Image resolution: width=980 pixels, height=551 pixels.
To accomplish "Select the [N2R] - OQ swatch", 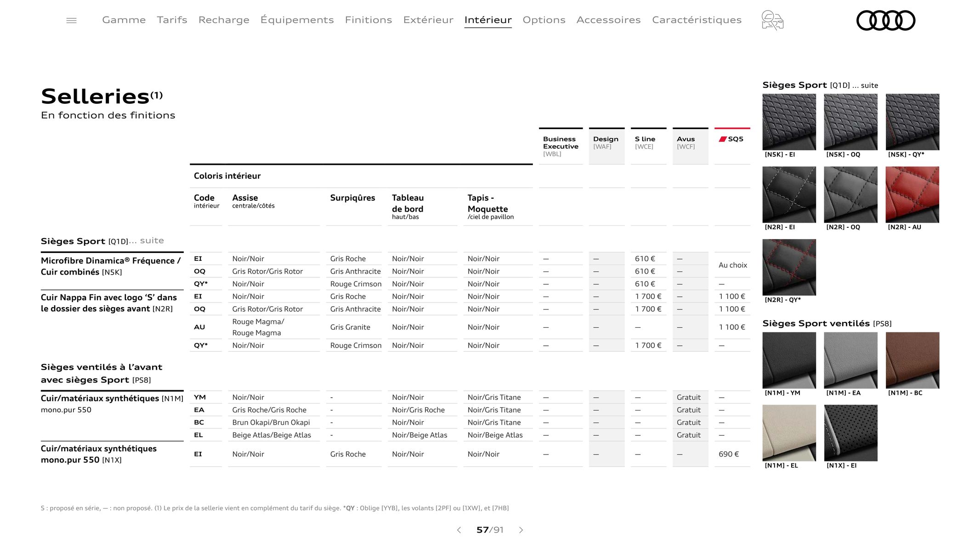I will point(850,194).
